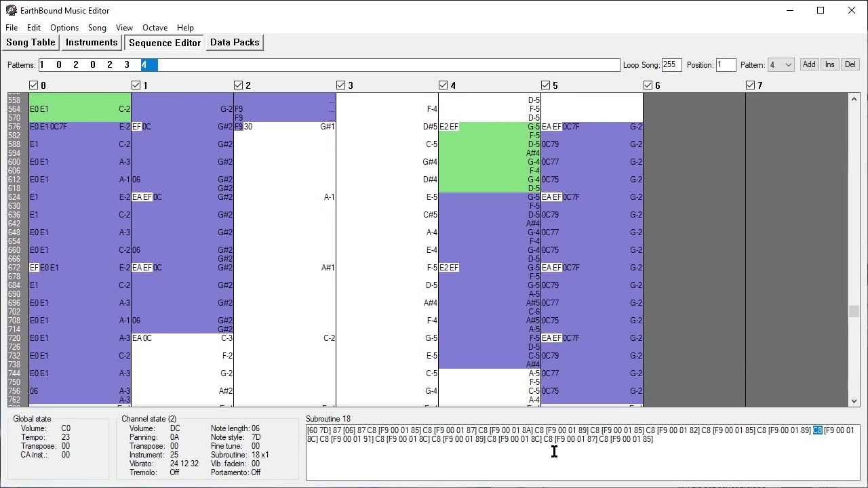The height and width of the screenshot is (488, 868).
Task: Minimize the EarthBound Music Editor window
Action: (790, 10)
